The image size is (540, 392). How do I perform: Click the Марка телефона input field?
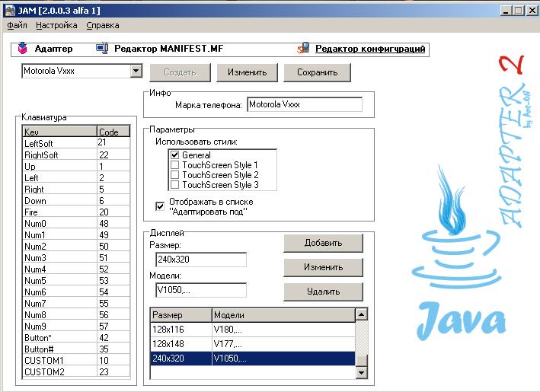pos(305,104)
